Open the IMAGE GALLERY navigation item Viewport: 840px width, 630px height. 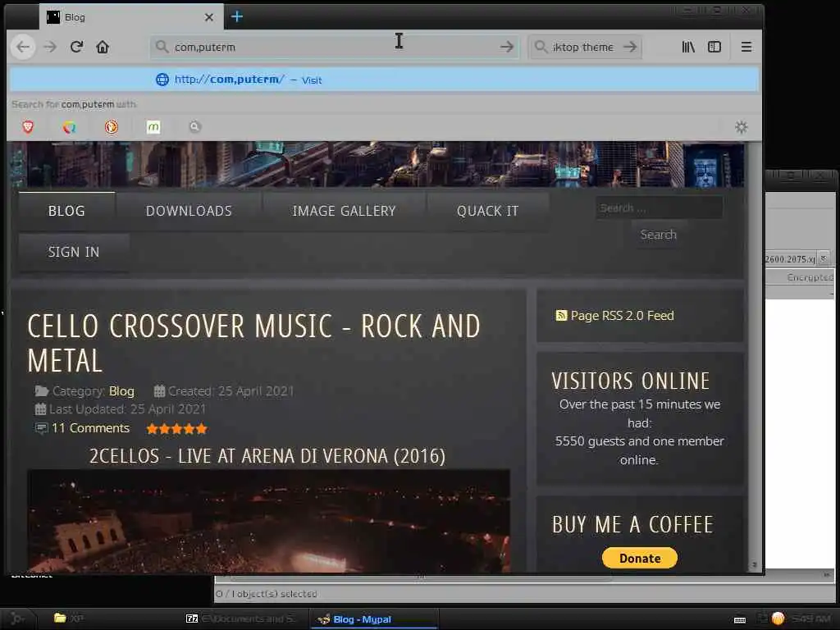pos(344,211)
